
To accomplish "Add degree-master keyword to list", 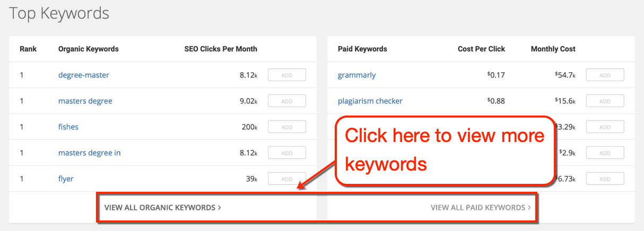I will 286,75.
